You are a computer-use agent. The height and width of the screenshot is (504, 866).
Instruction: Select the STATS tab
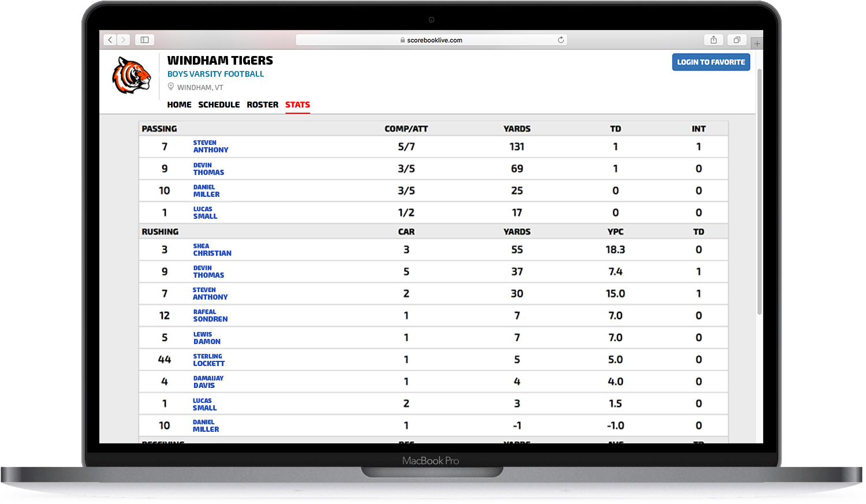(297, 104)
